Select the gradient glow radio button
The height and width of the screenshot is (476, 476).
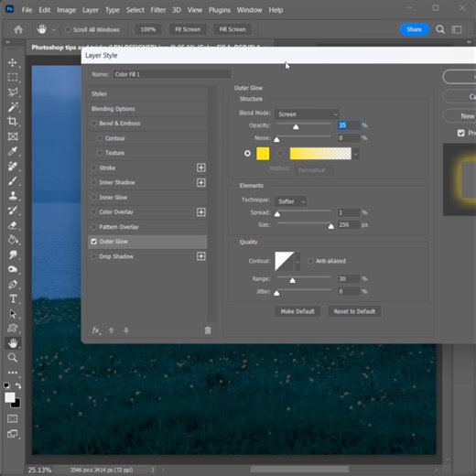coord(280,154)
